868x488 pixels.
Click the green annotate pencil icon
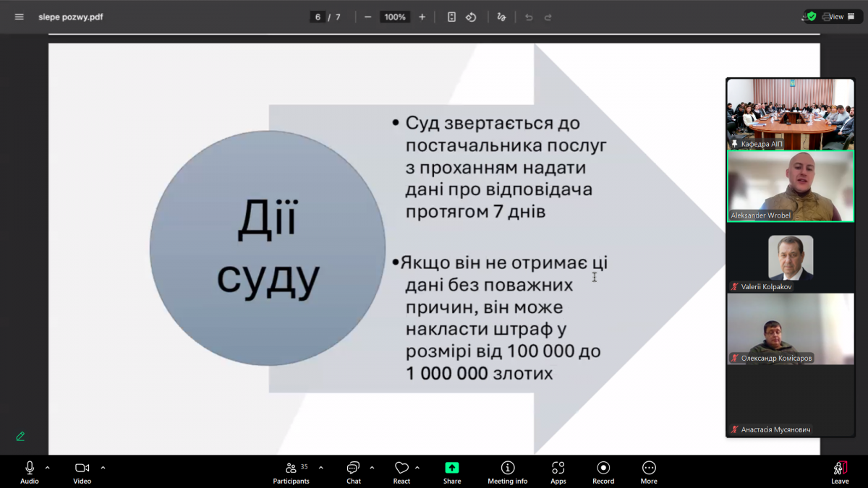click(20, 436)
